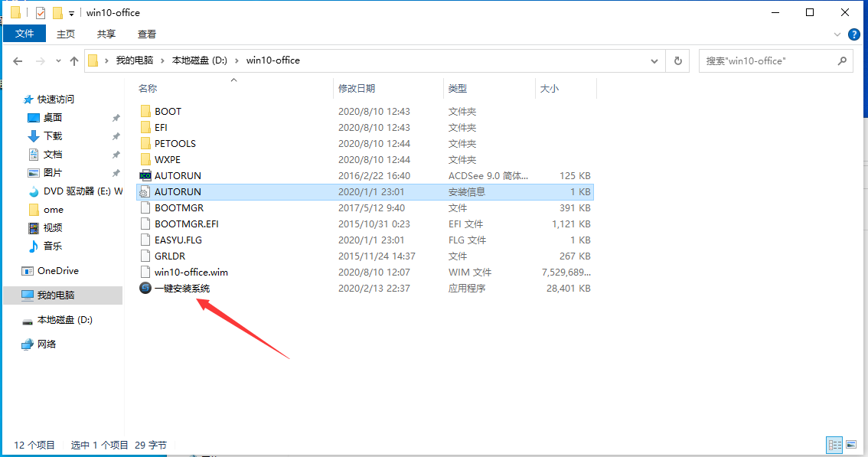Open OneDrive in the sidebar
Viewport: 868px width, 457px height.
(54, 270)
